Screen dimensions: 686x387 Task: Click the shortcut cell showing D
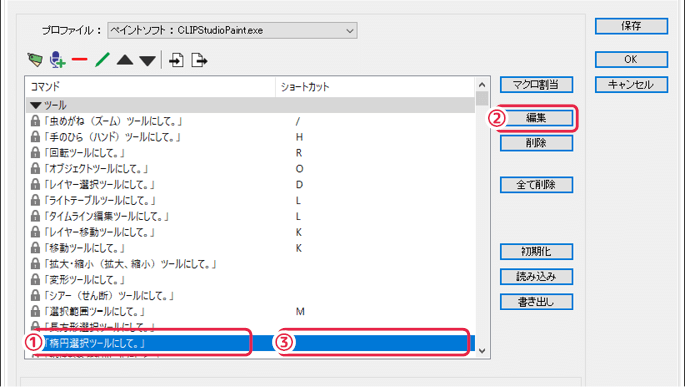pos(299,185)
